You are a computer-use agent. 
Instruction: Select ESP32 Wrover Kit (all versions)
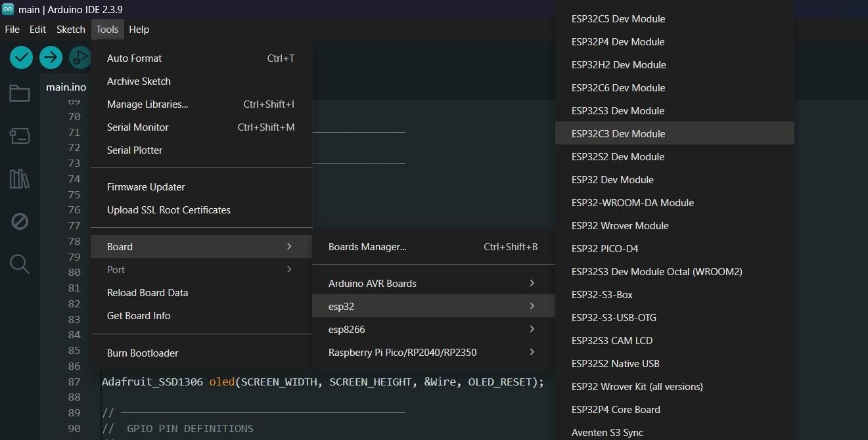[x=675, y=387]
